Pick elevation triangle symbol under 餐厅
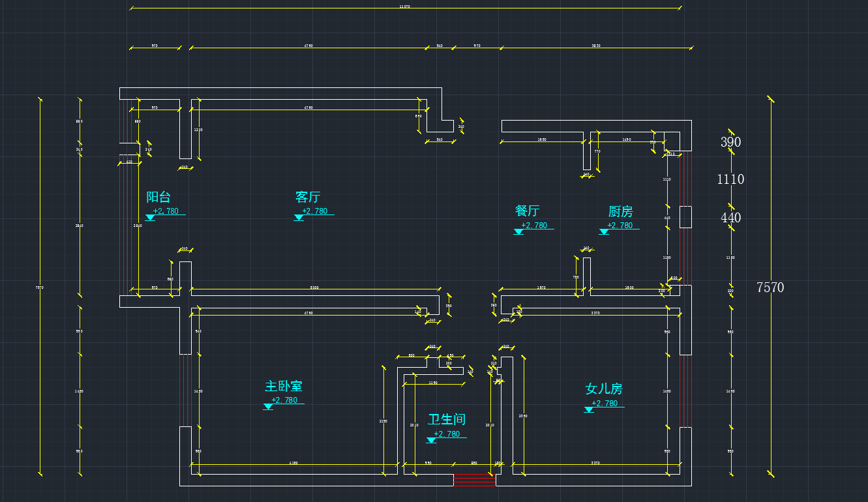This screenshot has width=868, height=502. click(518, 231)
